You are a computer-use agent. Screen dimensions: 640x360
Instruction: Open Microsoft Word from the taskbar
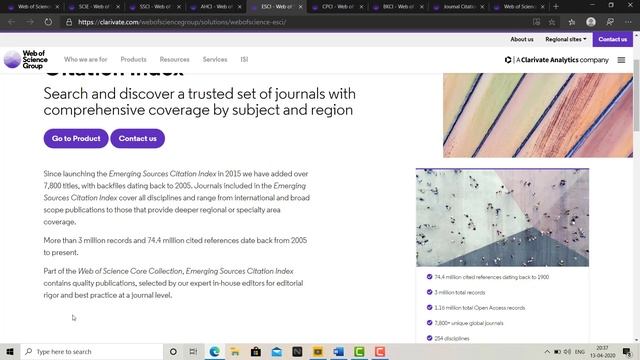tap(338, 351)
